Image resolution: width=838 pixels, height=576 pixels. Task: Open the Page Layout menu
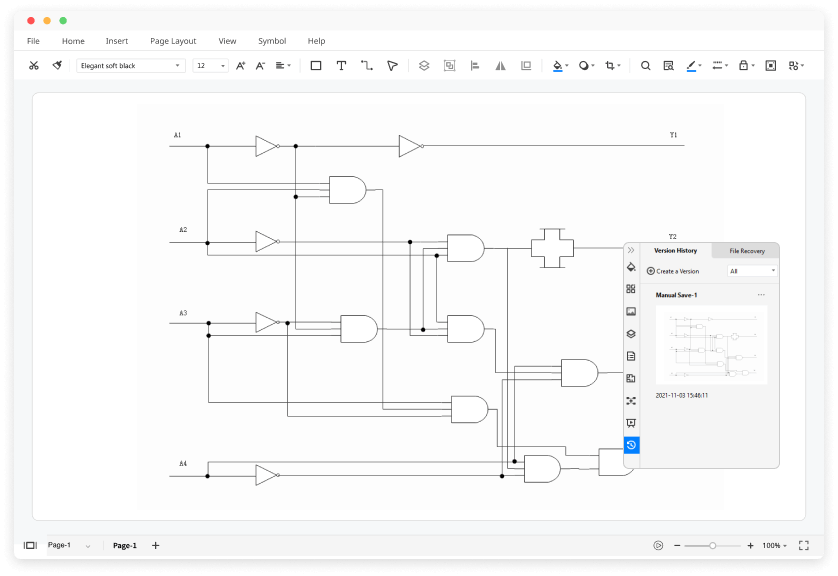(173, 41)
